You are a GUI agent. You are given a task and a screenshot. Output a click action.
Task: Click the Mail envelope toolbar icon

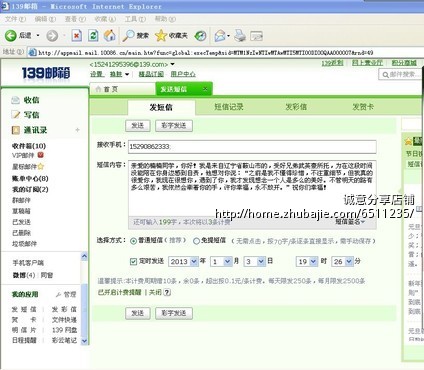[220, 36]
